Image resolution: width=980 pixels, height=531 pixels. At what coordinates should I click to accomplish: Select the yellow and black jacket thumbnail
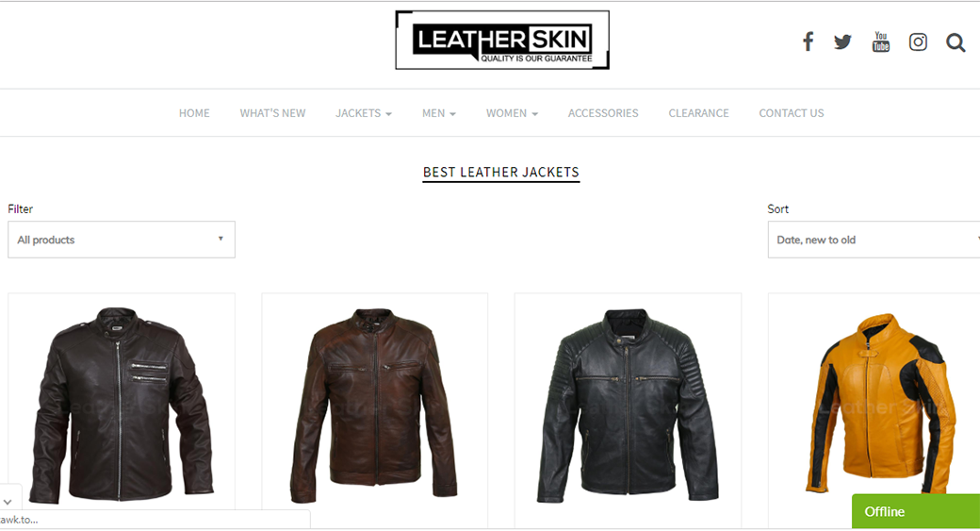(x=879, y=404)
